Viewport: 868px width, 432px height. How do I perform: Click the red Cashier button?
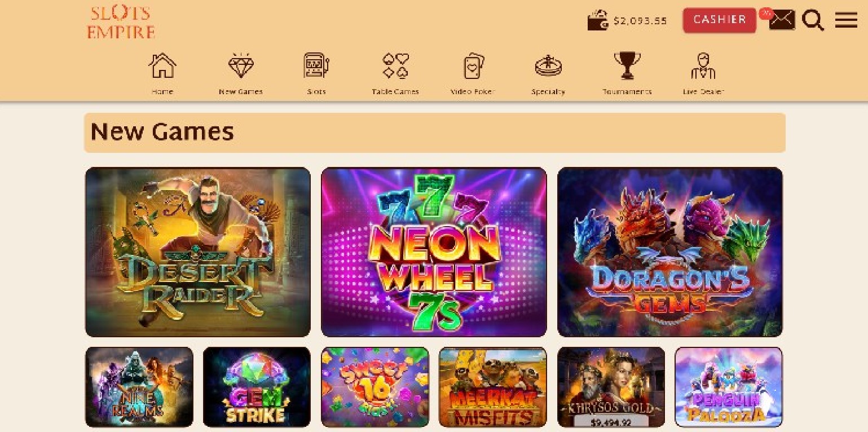click(720, 20)
